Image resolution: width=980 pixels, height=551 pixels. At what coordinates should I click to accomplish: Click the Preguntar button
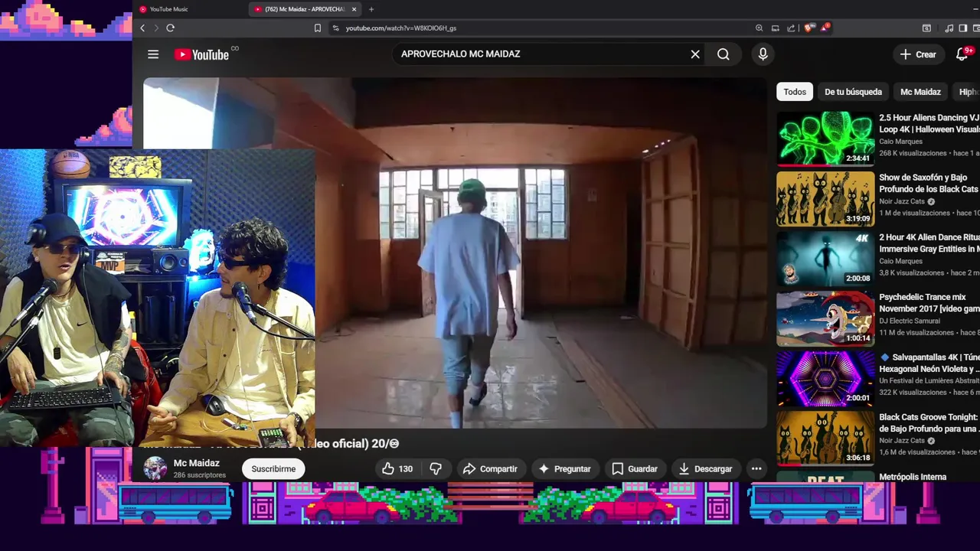pyautogui.click(x=564, y=469)
